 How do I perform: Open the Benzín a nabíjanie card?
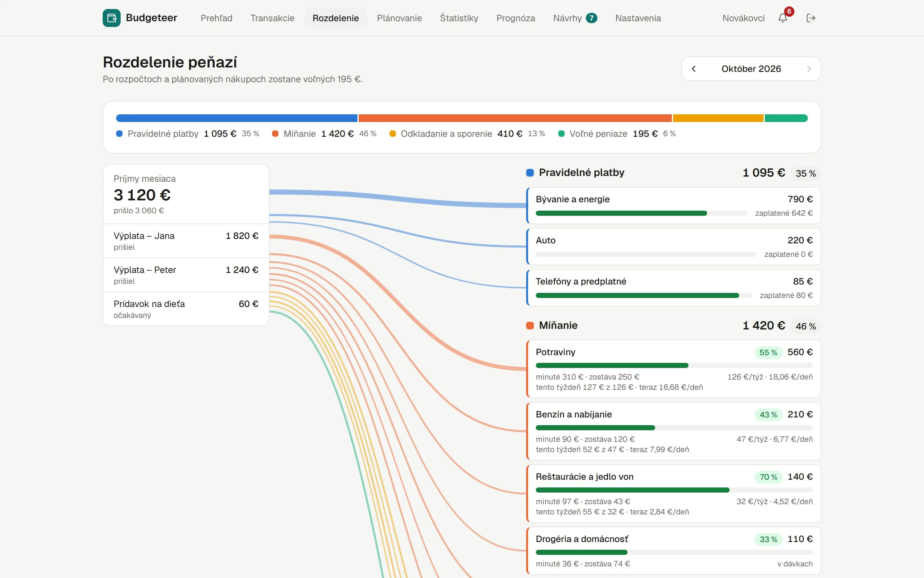point(673,431)
